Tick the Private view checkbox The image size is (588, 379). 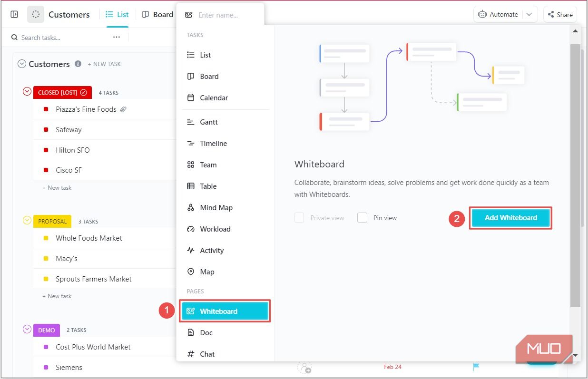point(299,218)
